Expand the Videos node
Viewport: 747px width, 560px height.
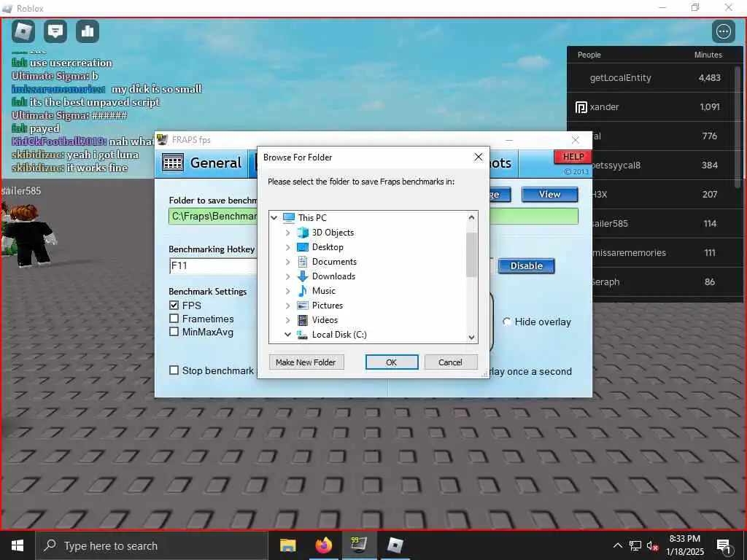(x=287, y=321)
